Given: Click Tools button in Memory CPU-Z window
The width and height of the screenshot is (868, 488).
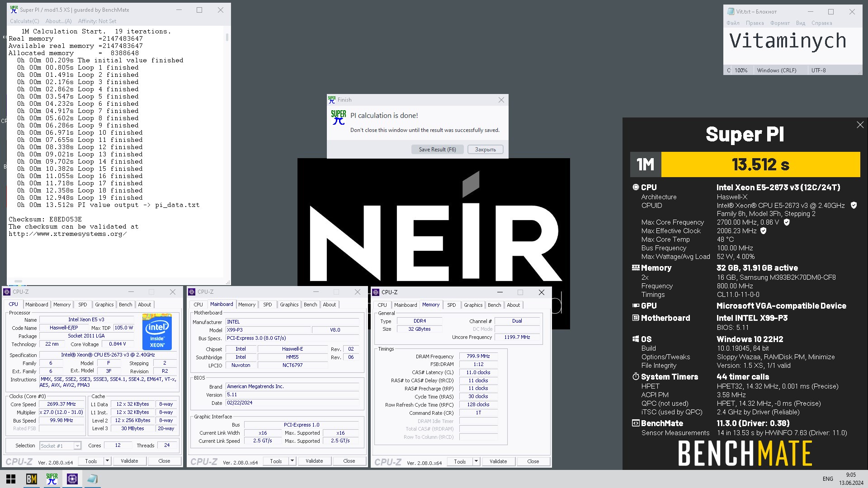Looking at the screenshot, I should click(460, 461).
